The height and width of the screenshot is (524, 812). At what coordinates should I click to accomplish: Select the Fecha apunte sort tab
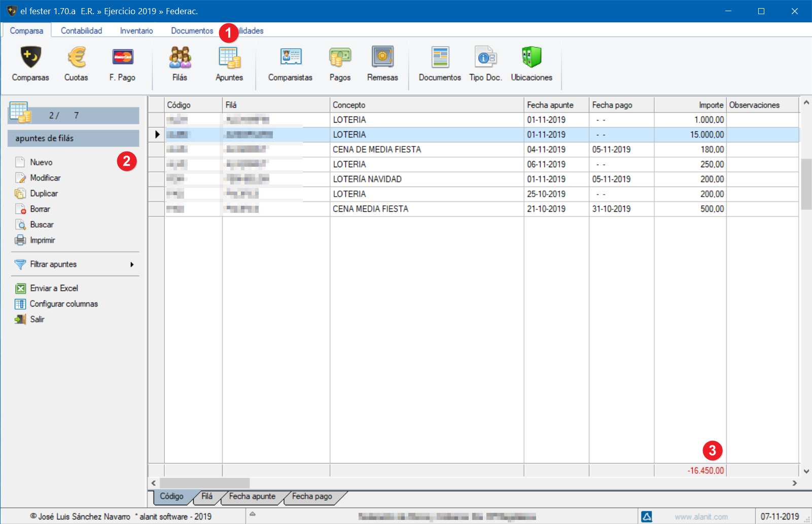pyautogui.click(x=252, y=497)
